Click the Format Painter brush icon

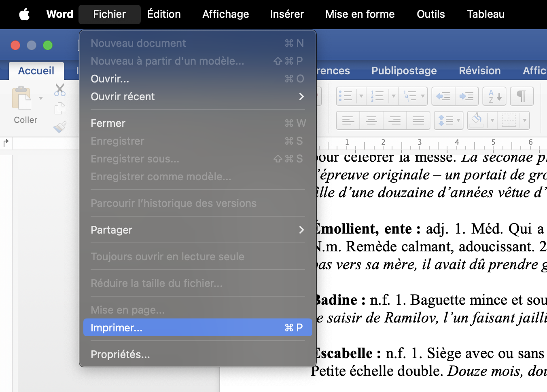click(60, 127)
